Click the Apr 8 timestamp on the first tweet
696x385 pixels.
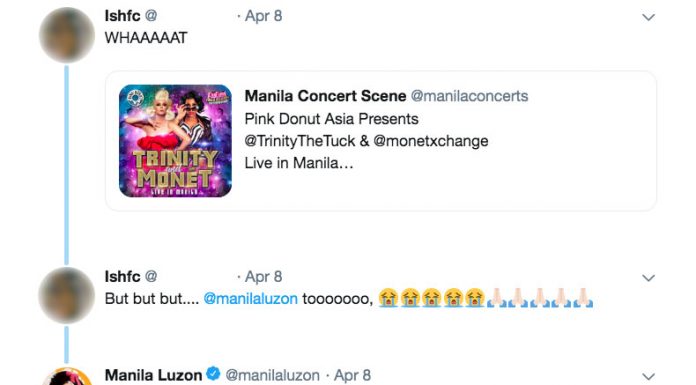tap(264, 16)
